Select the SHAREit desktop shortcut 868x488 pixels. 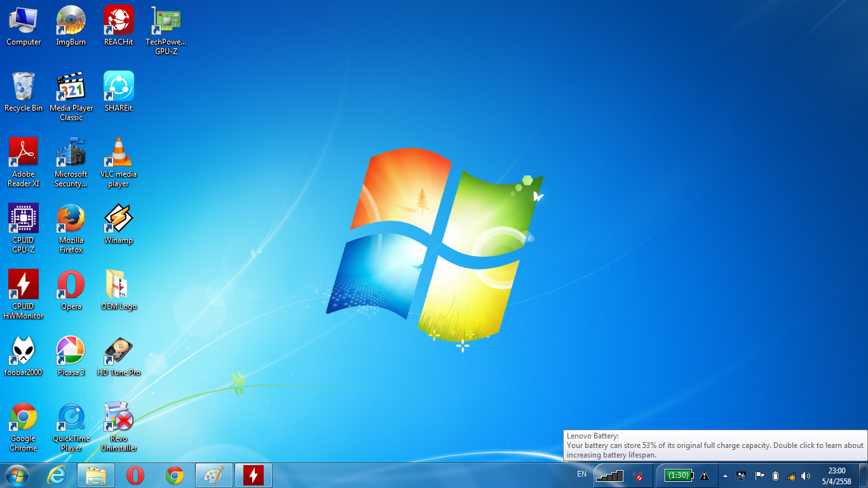click(x=119, y=92)
